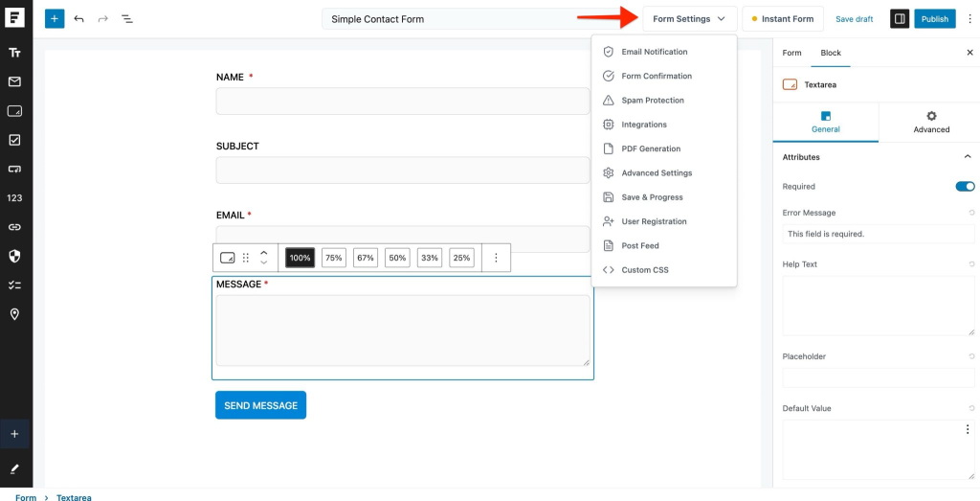Screen dimensions: 980x501
Task: Open the block inserter plus button
Action: 55,19
